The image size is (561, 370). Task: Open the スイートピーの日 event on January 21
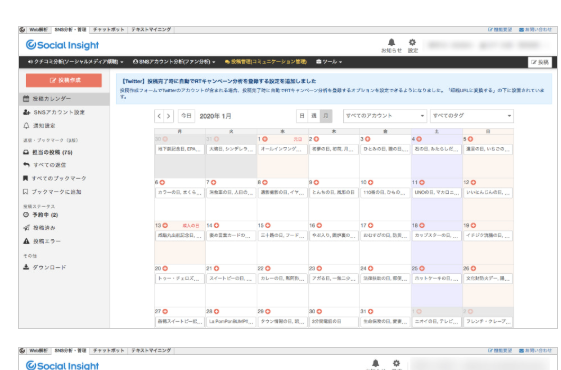pyautogui.click(x=231, y=278)
